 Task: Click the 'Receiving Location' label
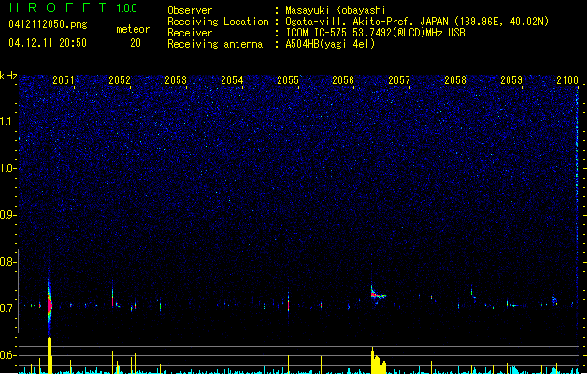[218, 22]
